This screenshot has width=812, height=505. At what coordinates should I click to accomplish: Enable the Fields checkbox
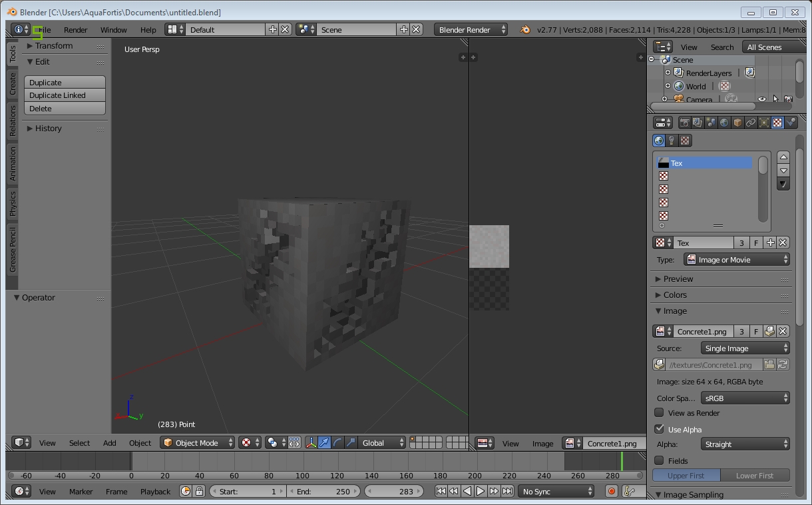click(660, 460)
